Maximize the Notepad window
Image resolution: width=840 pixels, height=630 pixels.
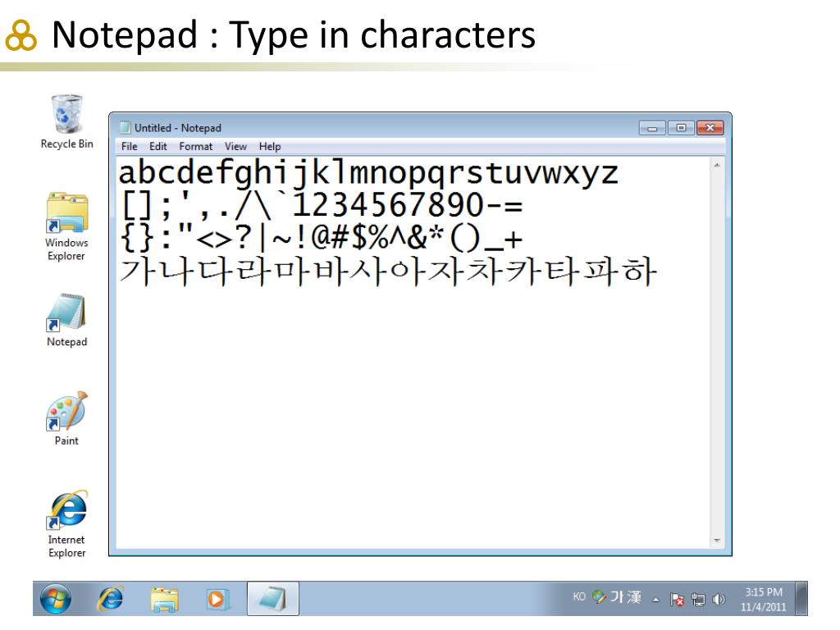click(681, 128)
